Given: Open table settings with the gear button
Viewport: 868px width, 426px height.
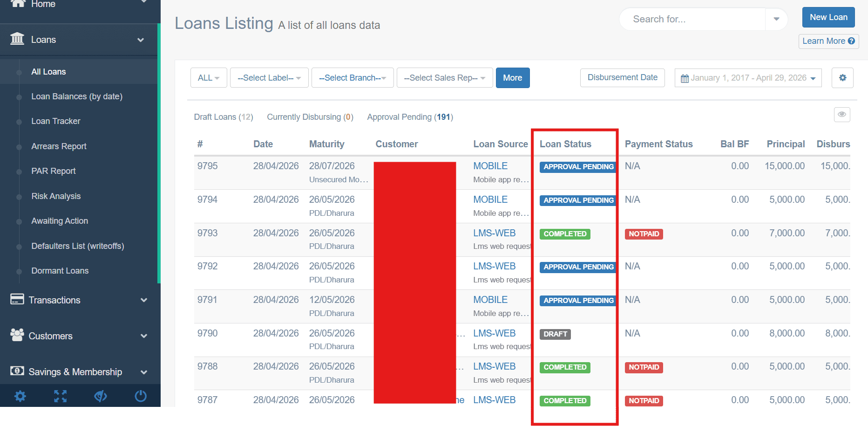Looking at the screenshot, I should 842,78.
